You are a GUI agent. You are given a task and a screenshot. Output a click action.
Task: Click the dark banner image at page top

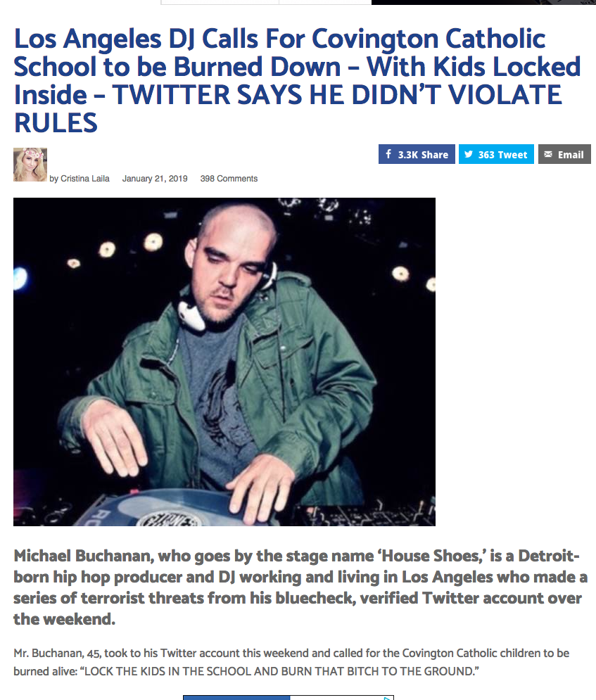click(483, 2)
